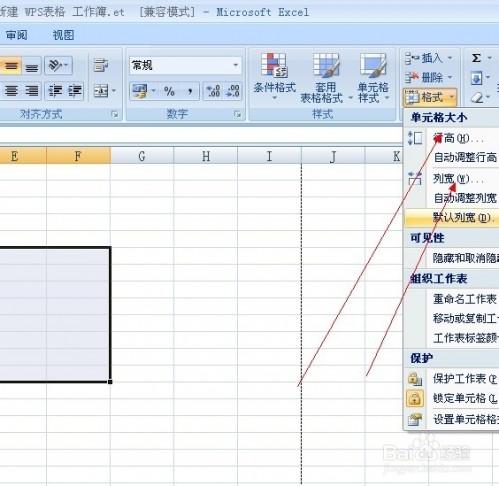Apply comma thousands separator style
The width and height of the screenshot is (499, 486).
click(190, 91)
